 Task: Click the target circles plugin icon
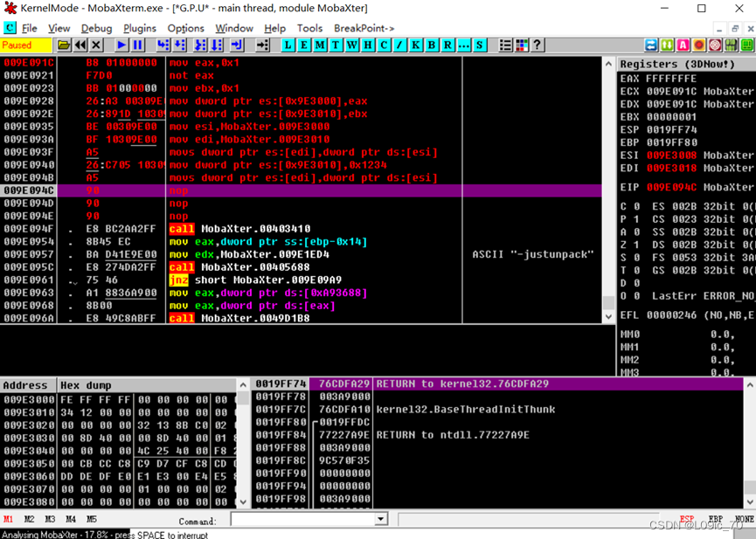(715, 45)
